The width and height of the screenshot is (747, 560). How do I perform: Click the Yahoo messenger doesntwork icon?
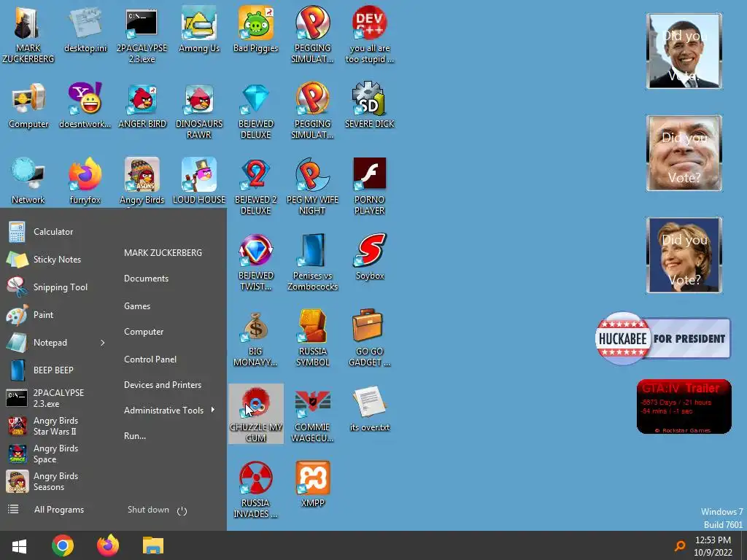point(85,106)
